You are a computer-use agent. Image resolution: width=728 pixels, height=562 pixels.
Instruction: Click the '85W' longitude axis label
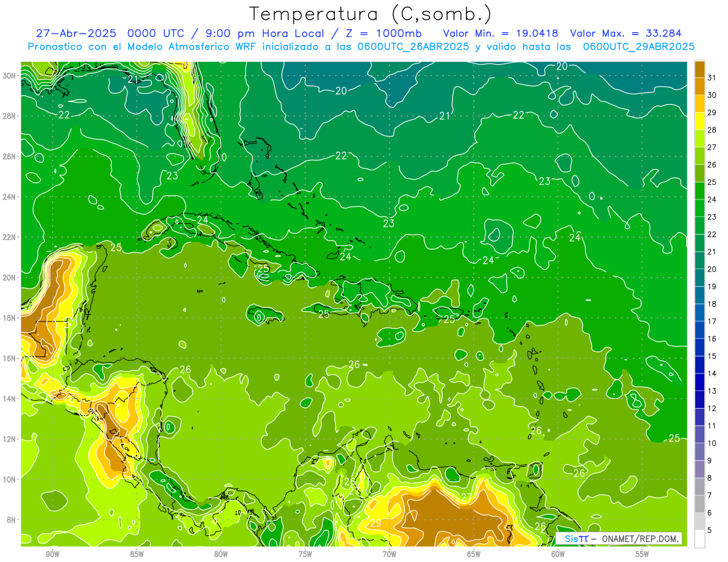(x=136, y=554)
